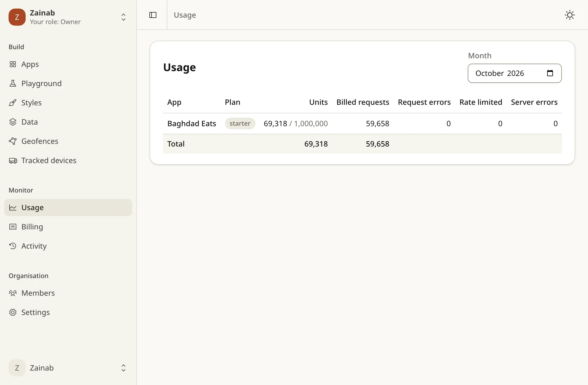The image size is (588, 385).
Task: Go to the Billing menu label
Action: pos(32,227)
